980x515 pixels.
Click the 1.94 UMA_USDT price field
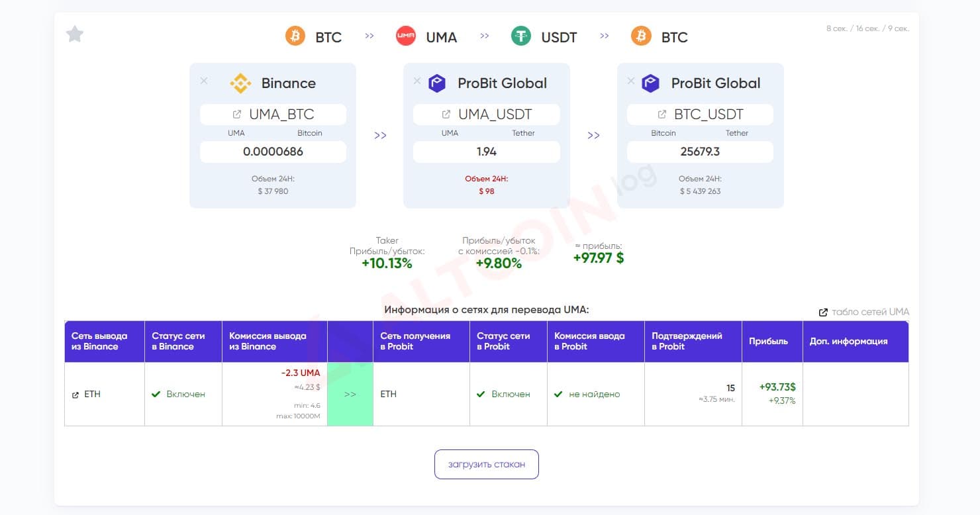point(487,152)
